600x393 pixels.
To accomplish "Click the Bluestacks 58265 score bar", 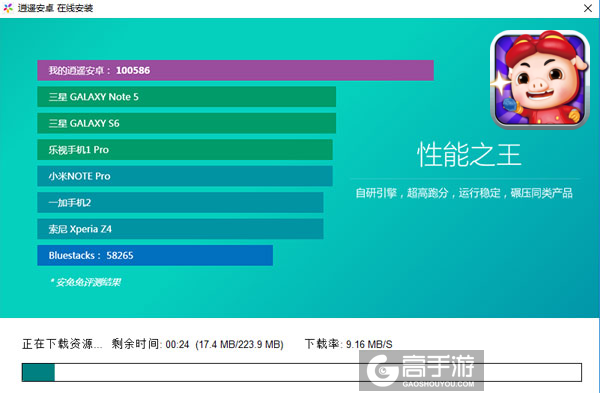I will 155,255.
